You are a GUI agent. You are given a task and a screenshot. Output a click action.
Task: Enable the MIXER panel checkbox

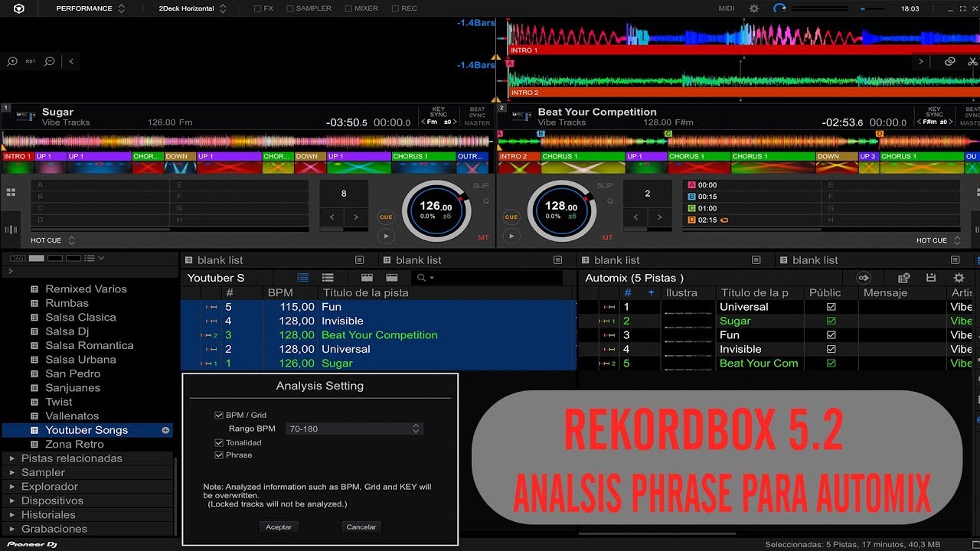tap(348, 8)
